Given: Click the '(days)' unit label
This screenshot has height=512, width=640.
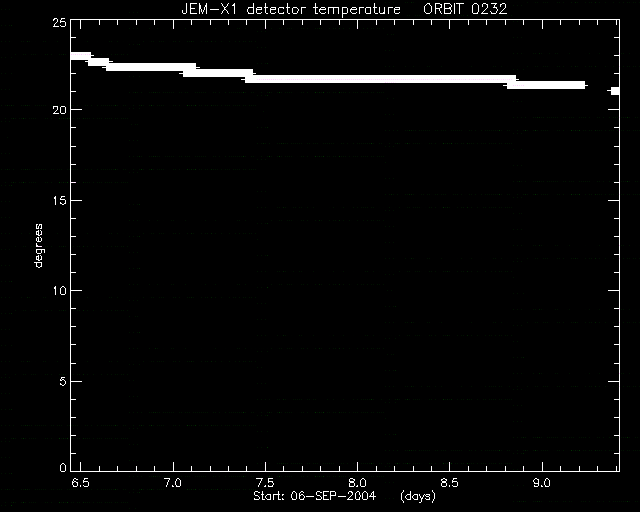Looking at the screenshot, I should [x=418, y=496].
